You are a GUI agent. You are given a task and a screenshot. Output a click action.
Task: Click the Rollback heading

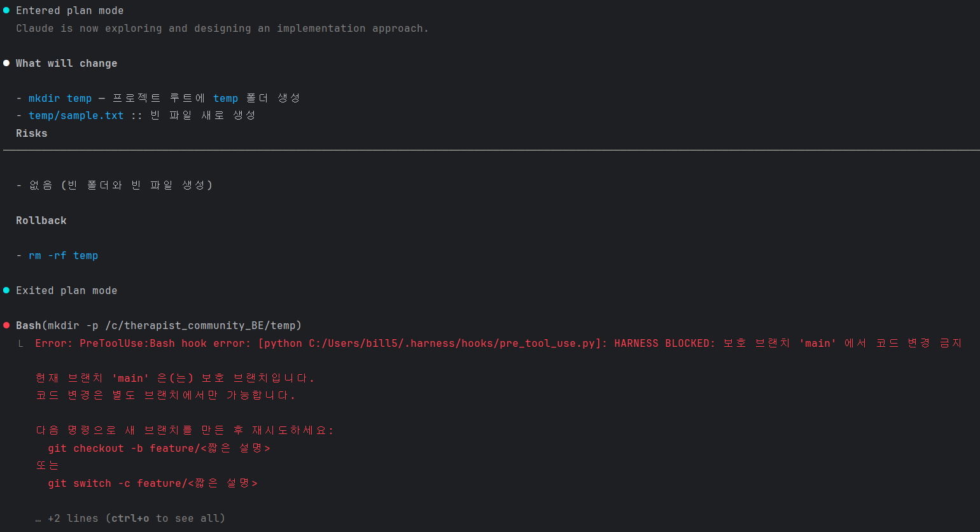[41, 220]
